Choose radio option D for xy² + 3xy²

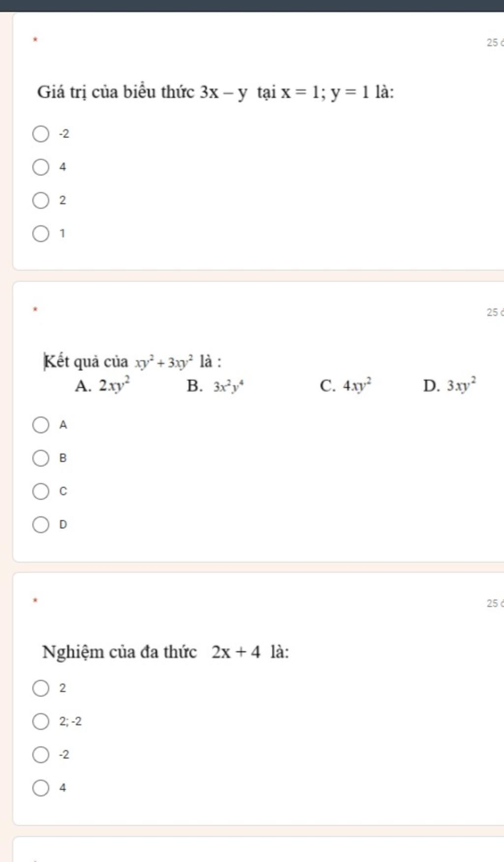click(x=41, y=525)
